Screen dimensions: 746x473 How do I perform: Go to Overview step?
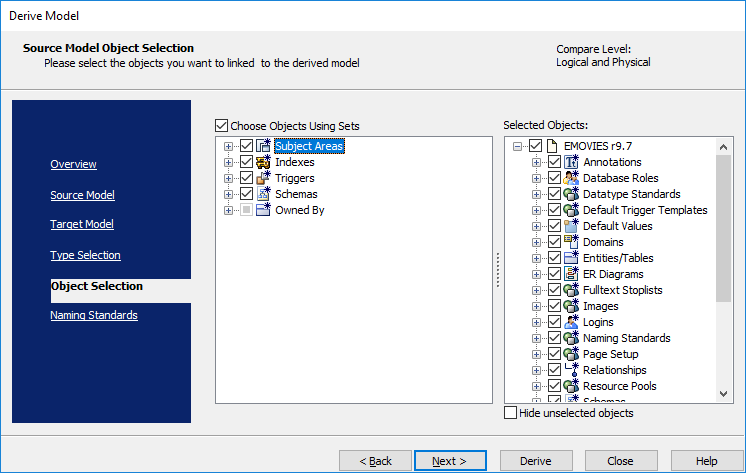pyautogui.click(x=73, y=164)
